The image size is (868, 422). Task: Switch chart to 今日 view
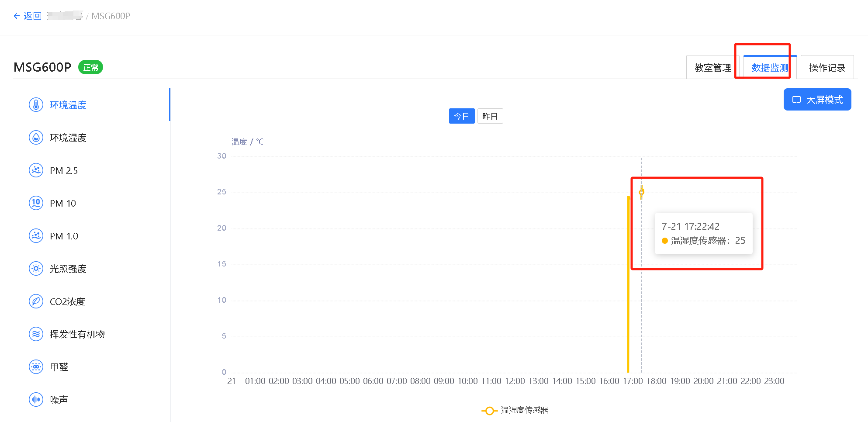pos(461,116)
